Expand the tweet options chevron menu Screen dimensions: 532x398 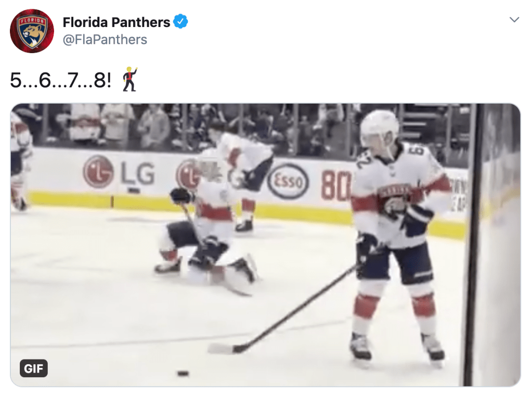[514, 20]
